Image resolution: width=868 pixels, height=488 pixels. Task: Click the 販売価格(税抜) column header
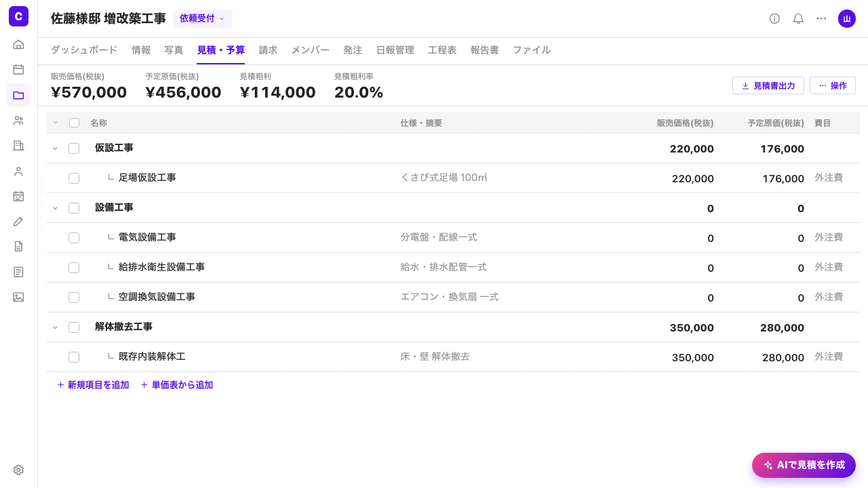pyautogui.click(x=685, y=123)
